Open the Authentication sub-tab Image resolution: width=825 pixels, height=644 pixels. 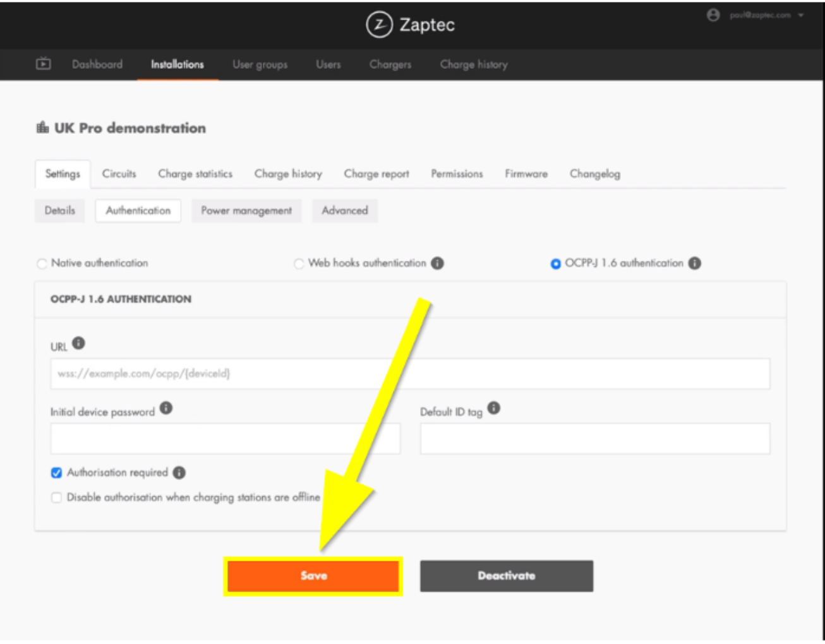click(138, 211)
